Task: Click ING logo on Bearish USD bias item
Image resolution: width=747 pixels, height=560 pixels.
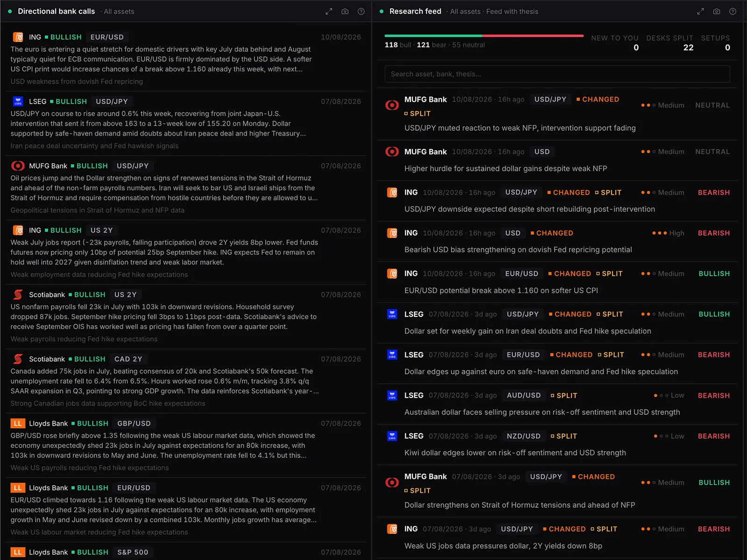Action: [x=392, y=233]
